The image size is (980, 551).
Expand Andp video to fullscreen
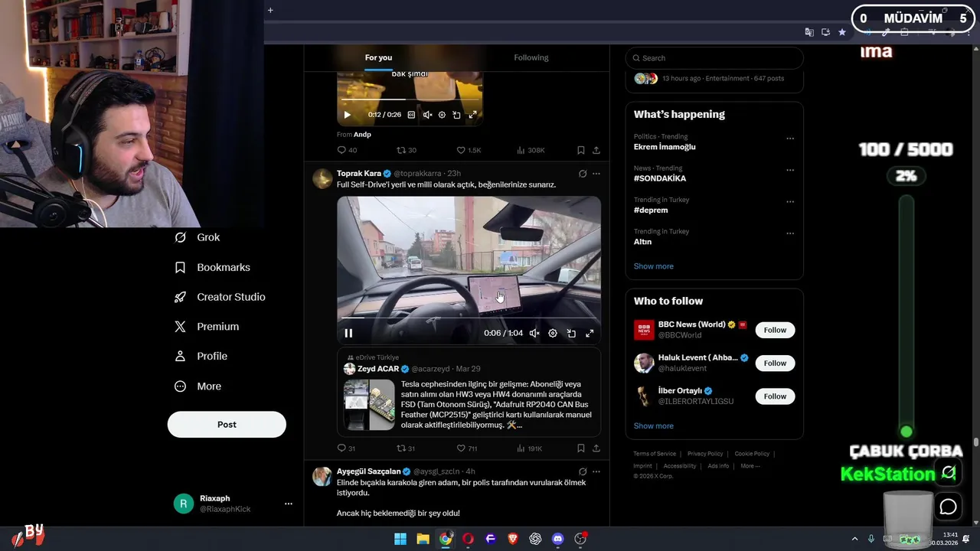(472, 115)
